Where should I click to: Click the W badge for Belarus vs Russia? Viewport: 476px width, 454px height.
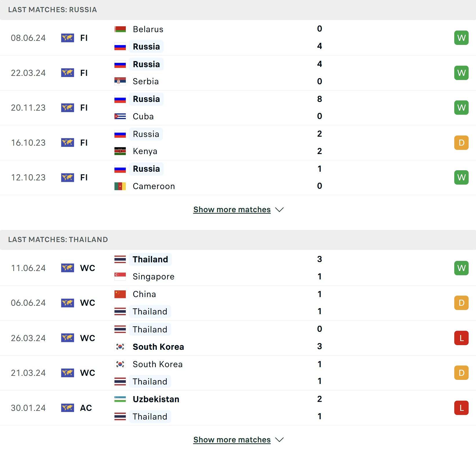point(461,38)
